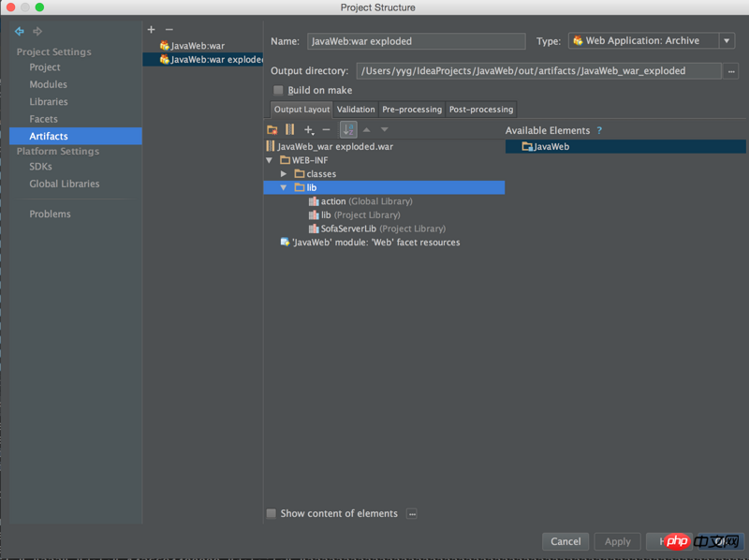This screenshot has height=560, width=749.
Task: Go forward with the grey right arrow
Action: click(x=37, y=32)
